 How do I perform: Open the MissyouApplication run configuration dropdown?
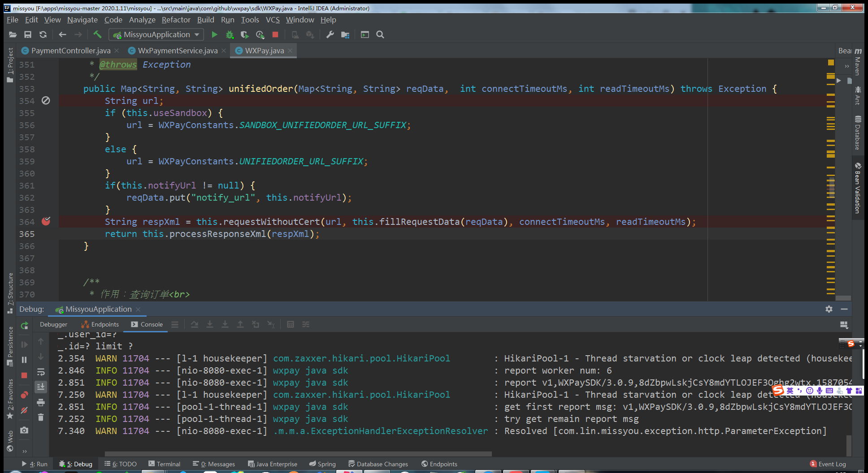coord(156,34)
